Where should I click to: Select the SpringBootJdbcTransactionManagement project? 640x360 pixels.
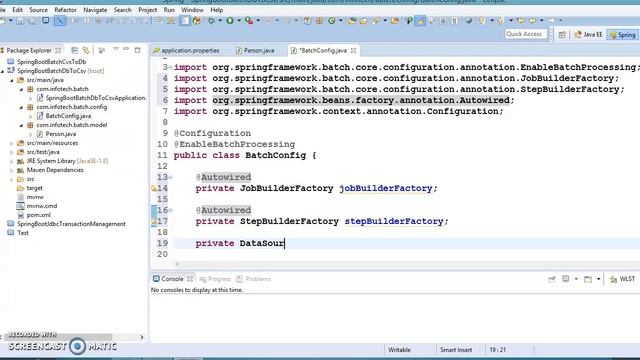tap(71, 224)
